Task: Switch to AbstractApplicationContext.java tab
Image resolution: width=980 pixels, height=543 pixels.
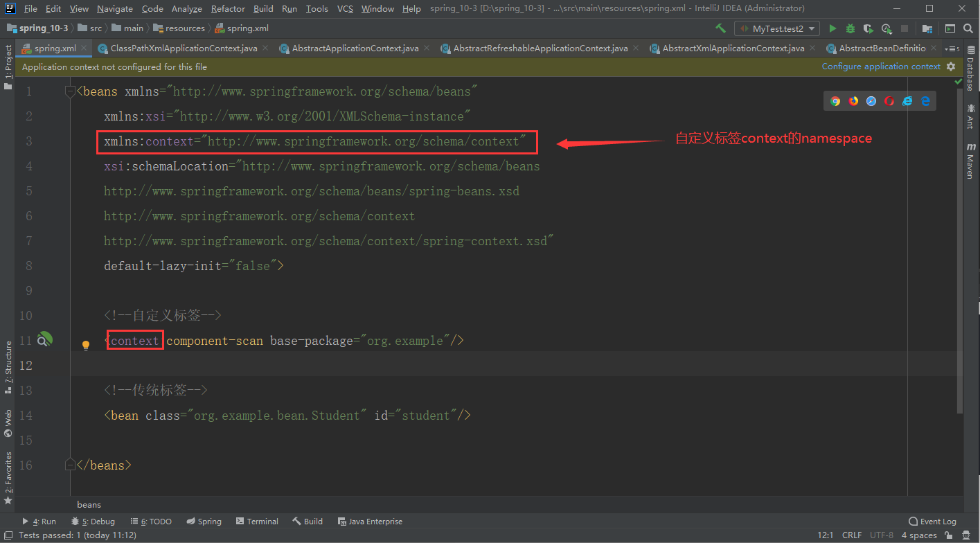Action: coord(355,48)
